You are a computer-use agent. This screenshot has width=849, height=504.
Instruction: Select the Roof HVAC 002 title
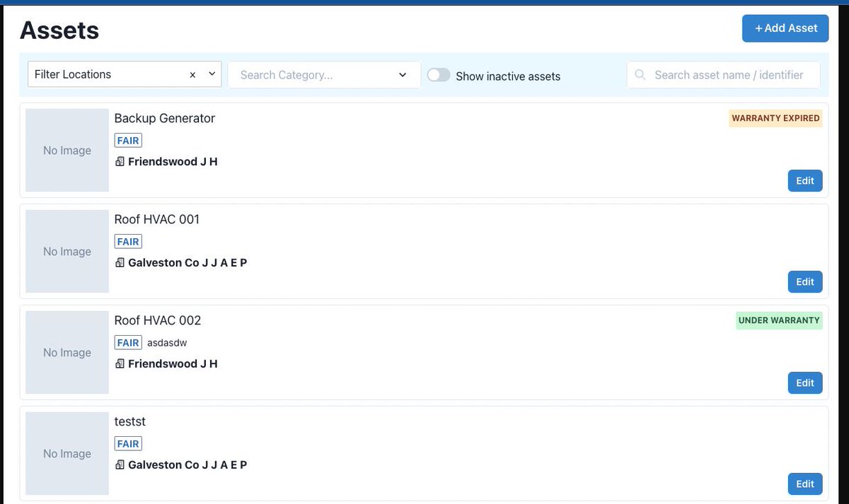pyautogui.click(x=158, y=320)
